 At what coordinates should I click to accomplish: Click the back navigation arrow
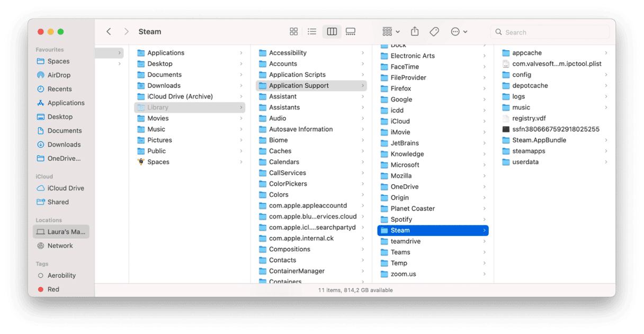tap(109, 31)
